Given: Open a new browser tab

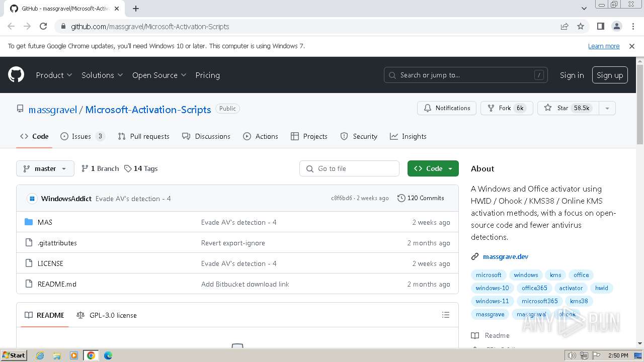Looking at the screenshot, I should click(136, 9).
